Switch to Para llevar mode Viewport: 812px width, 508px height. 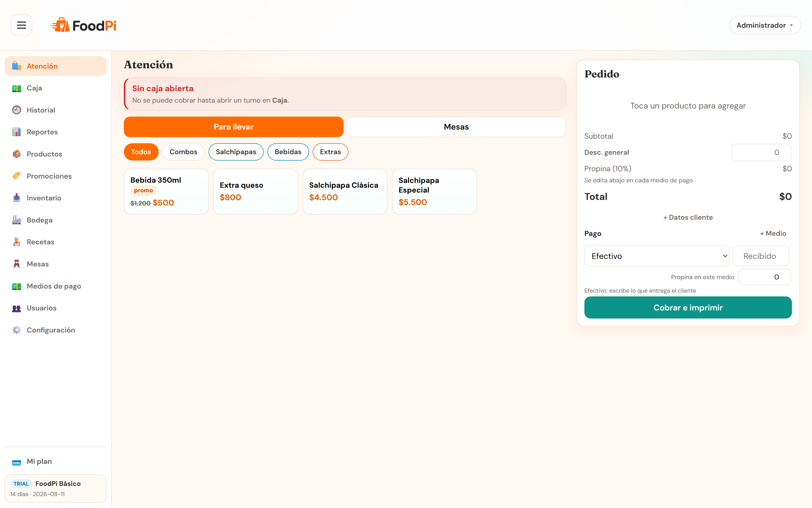tap(233, 127)
